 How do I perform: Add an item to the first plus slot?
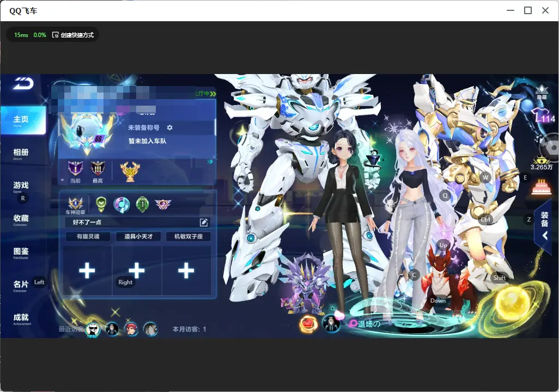[x=87, y=271]
